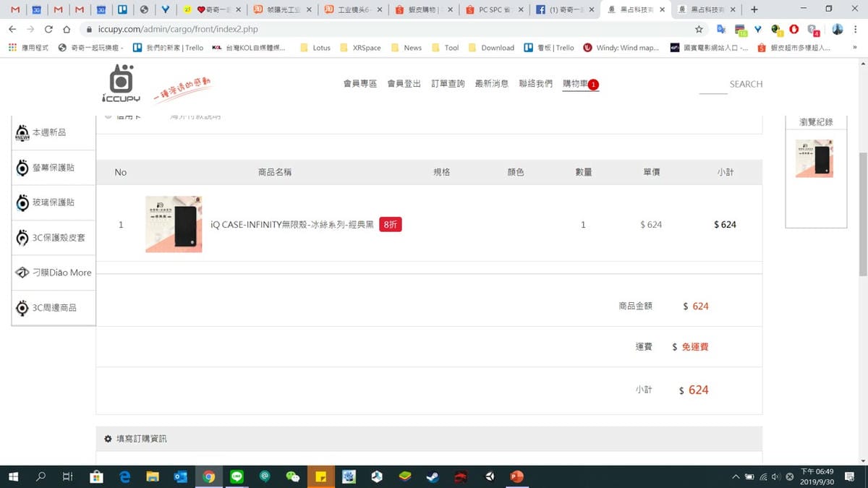Click the iQ CASE product thumbnail in cart
This screenshot has height=488, width=868.
pyautogui.click(x=174, y=224)
